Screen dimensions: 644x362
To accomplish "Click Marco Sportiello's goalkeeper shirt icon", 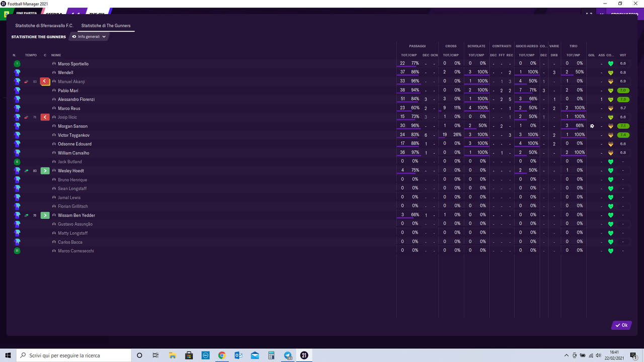I will pyautogui.click(x=17, y=64).
